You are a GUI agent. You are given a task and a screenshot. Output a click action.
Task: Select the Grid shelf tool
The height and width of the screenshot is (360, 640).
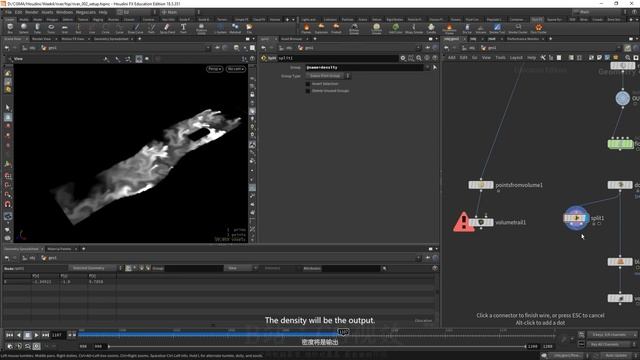(64, 28)
